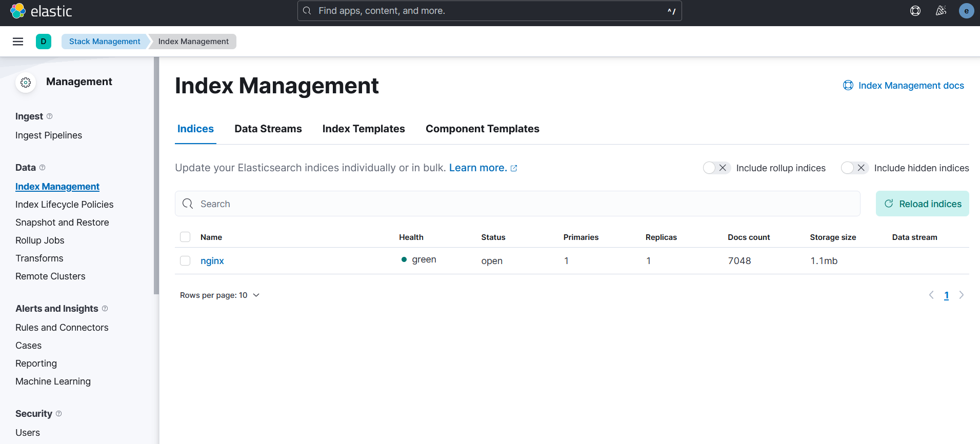
Task: Switch to Index Templates tab
Action: point(364,129)
